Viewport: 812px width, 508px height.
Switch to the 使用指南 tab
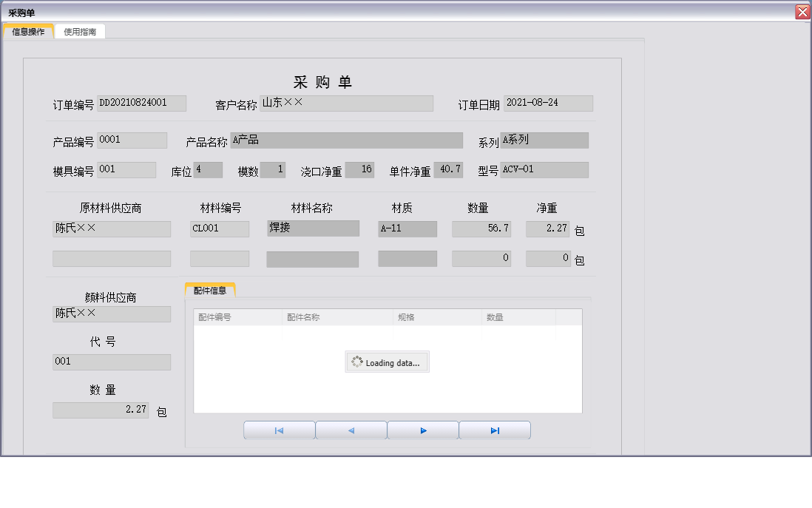point(79,31)
